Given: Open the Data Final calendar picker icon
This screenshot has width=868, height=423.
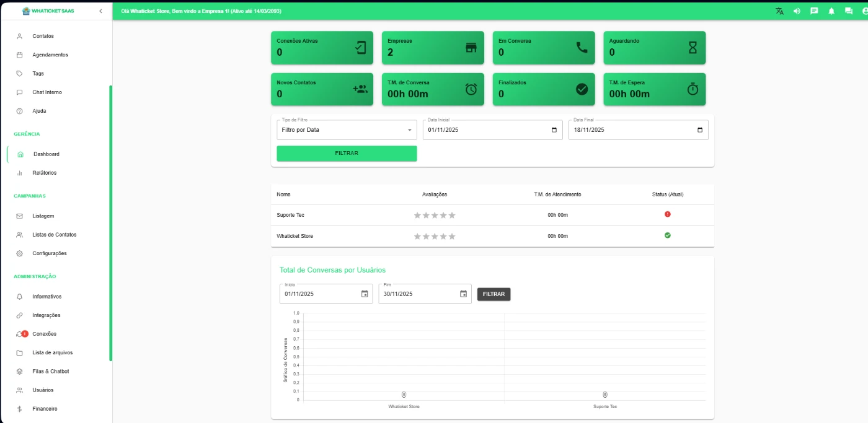Looking at the screenshot, I should [700, 130].
